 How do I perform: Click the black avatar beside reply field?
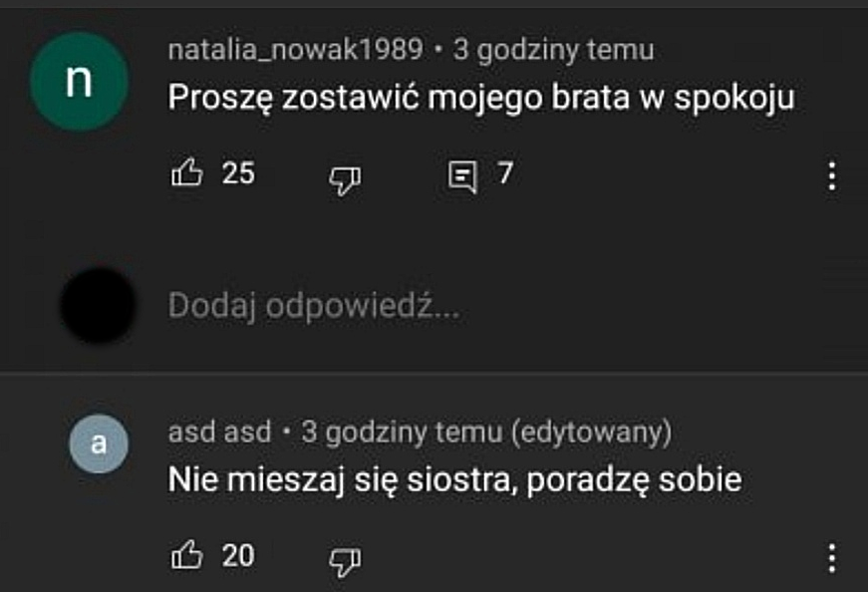(97, 306)
